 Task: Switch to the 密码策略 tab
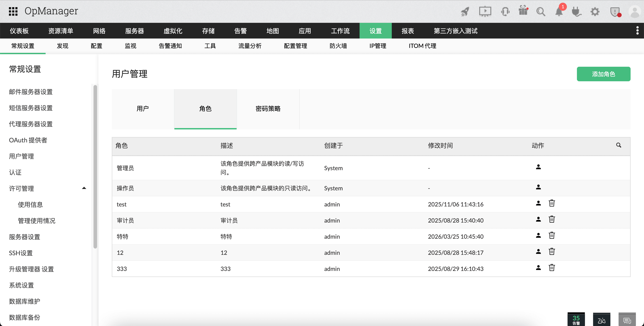[268, 109]
